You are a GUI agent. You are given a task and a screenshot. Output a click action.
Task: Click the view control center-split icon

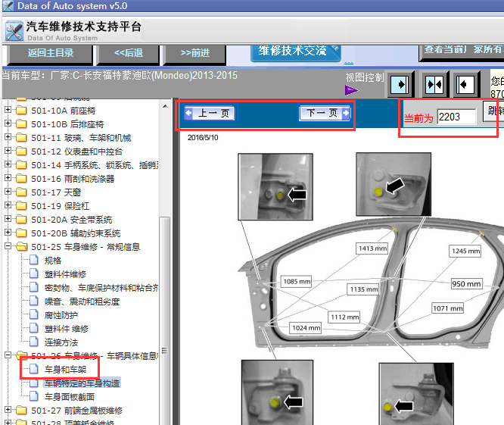click(434, 85)
